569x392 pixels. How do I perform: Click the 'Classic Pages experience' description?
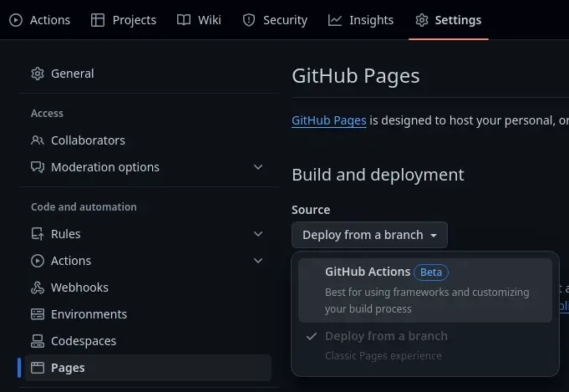click(384, 356)
